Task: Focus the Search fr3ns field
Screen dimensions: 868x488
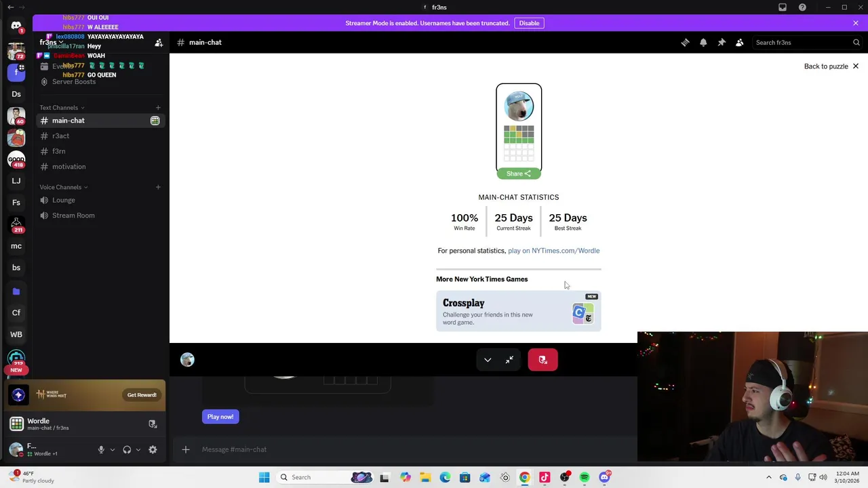Action: 807,42
